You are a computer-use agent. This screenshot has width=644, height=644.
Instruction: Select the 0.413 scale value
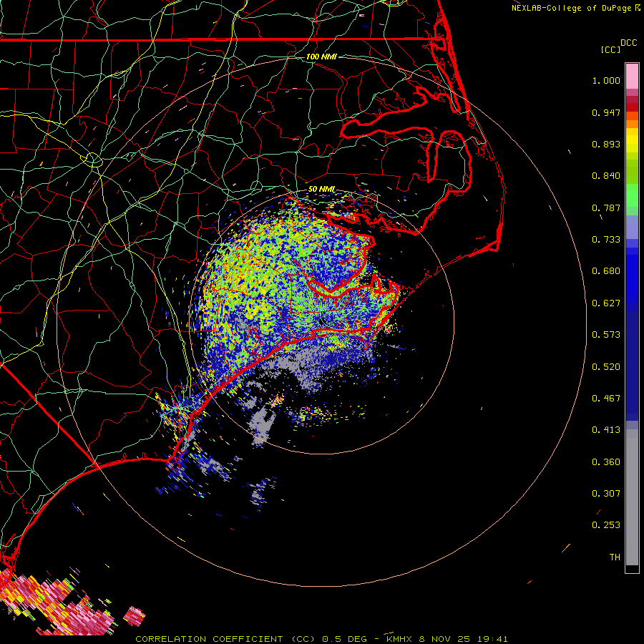pos(606,430)
